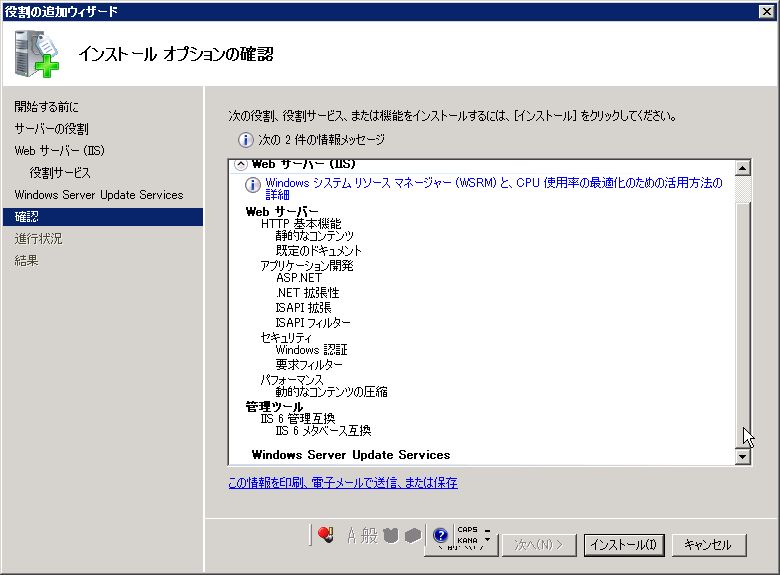Click the IME help question mark icon
The height and width of the screenshot is (575, 780).
point(440,535)
